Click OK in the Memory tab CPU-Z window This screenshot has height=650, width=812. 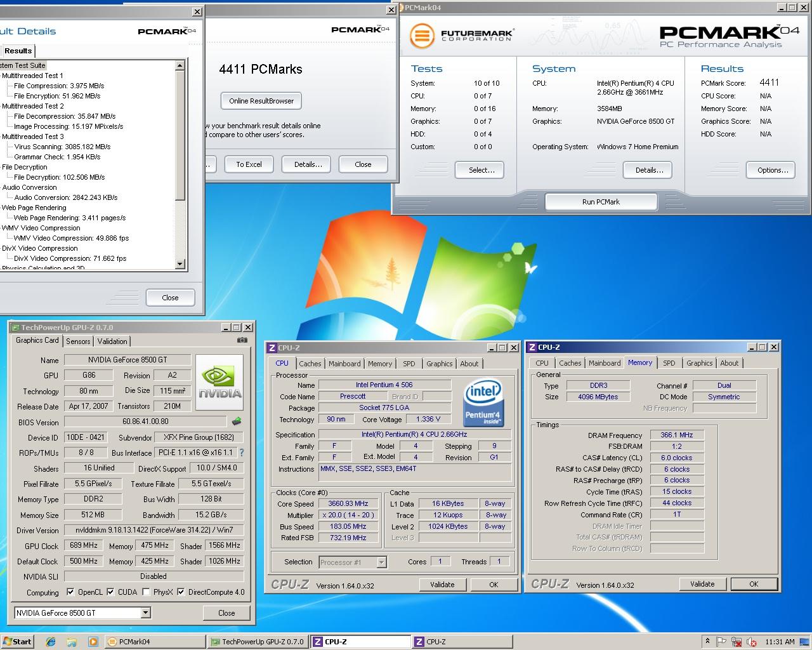coord(754,584)
